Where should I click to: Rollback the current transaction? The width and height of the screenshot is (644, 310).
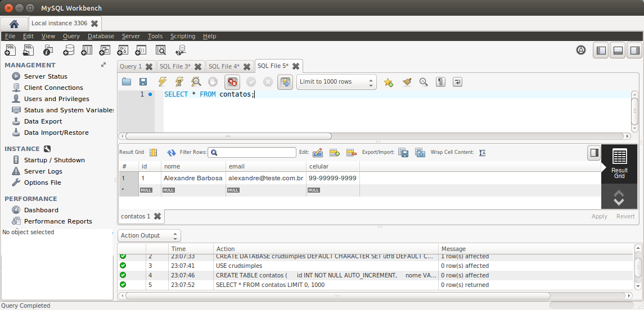pyautogui.click(x=268, y=81)
